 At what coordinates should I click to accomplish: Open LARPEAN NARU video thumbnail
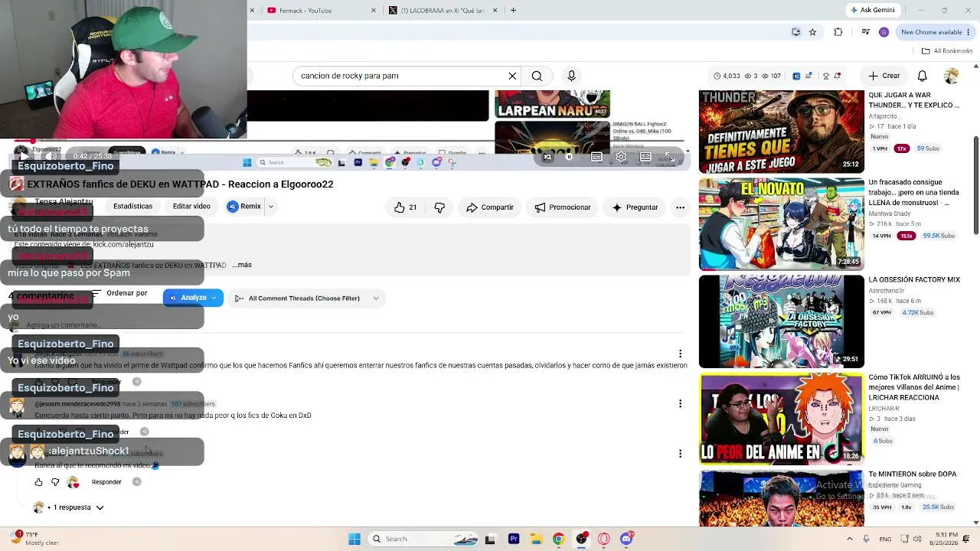(x=552, y=105)
